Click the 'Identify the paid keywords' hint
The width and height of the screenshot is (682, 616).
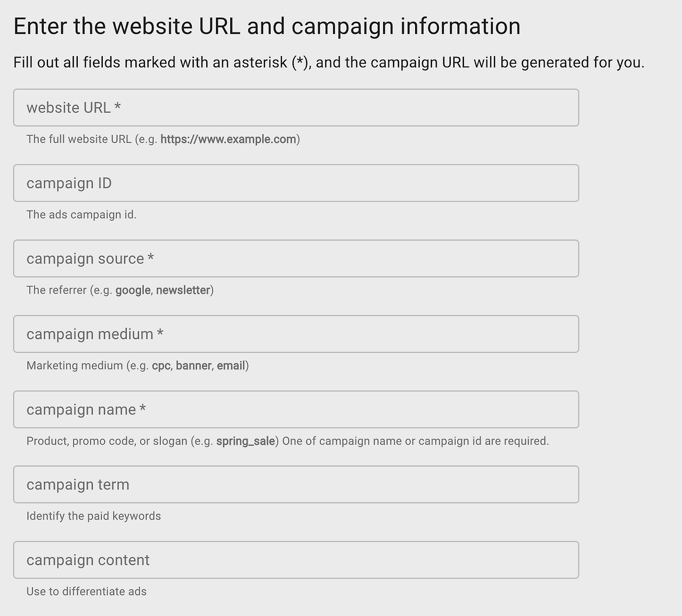tap(94, 516)
